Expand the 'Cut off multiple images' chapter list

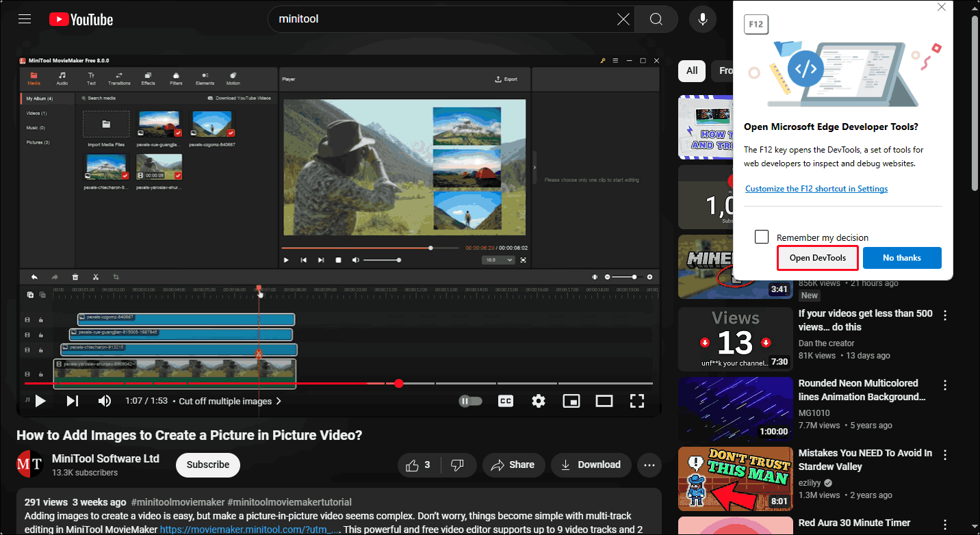(x=230, y=401)
